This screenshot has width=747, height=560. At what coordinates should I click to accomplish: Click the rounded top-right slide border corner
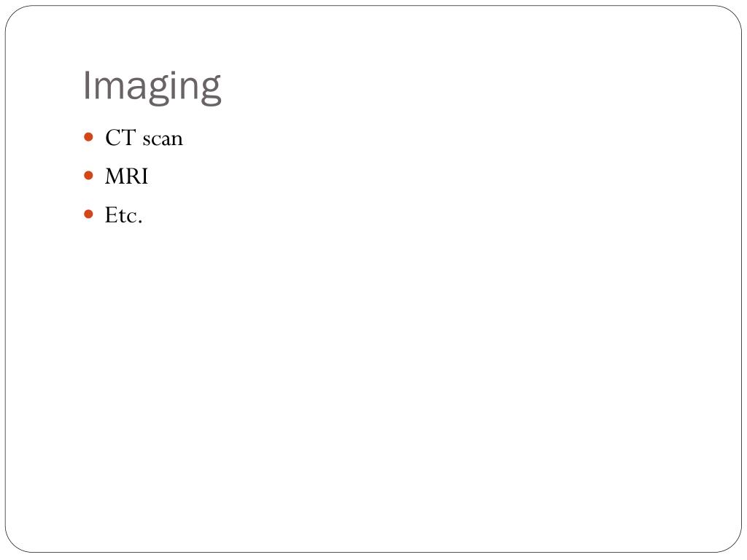(732, 15)
